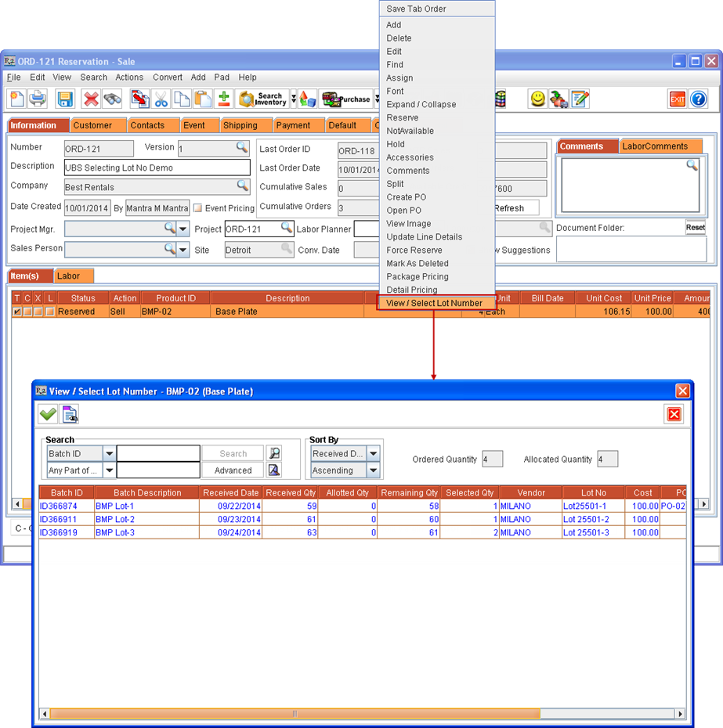
Task: Click the Reset button near Document Folder
Action: point(696,228)
